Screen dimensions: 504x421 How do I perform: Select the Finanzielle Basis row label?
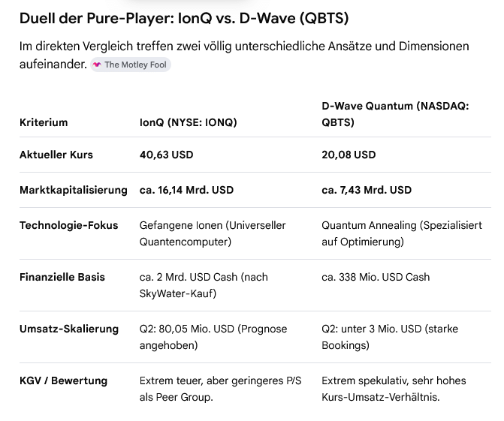[x=62, y=277]
